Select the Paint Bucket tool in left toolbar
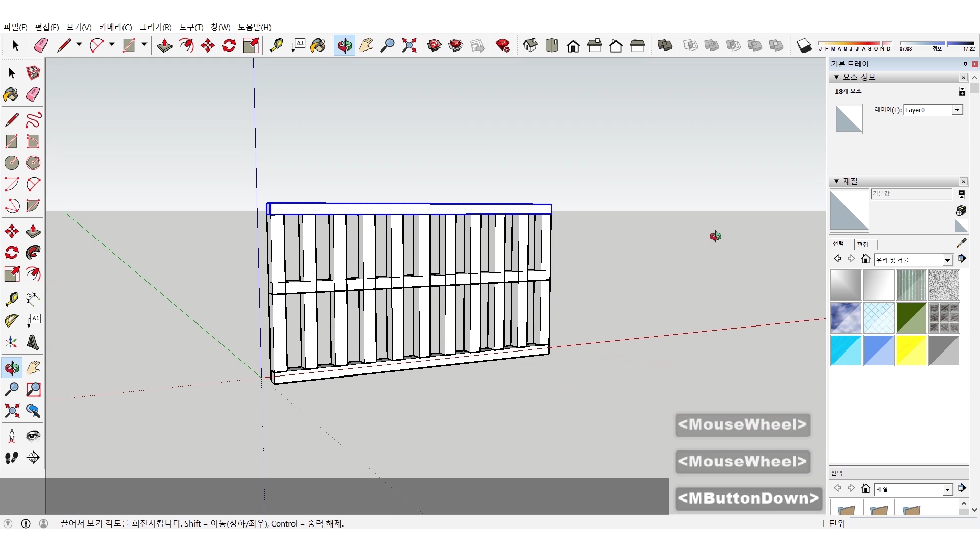980x551 pixels. (11, 94)
